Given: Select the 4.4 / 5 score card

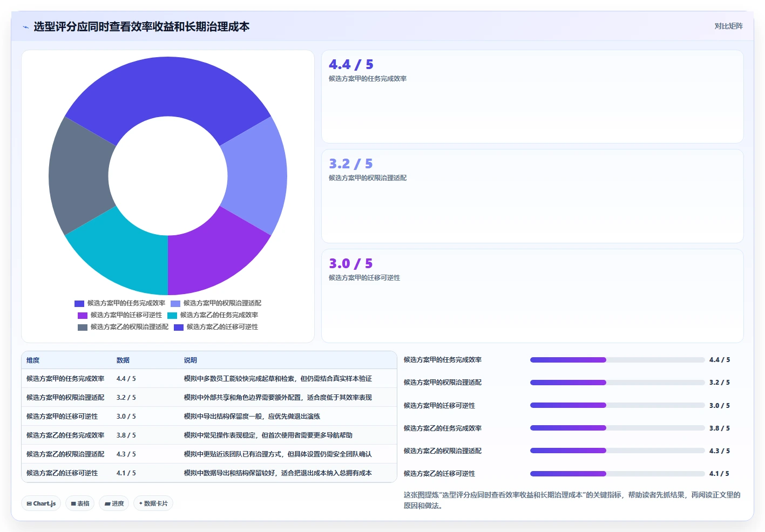Looking at the screenshot, I should [x=532, y=97].
